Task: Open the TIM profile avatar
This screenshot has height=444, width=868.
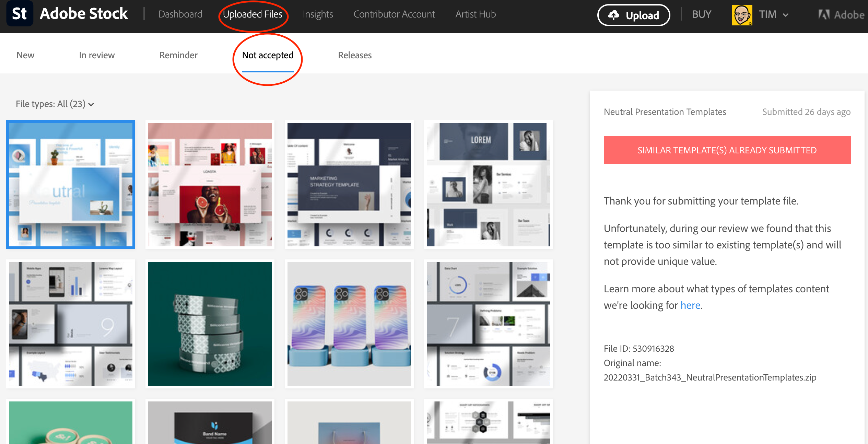Action: click(x=741, y=15)
